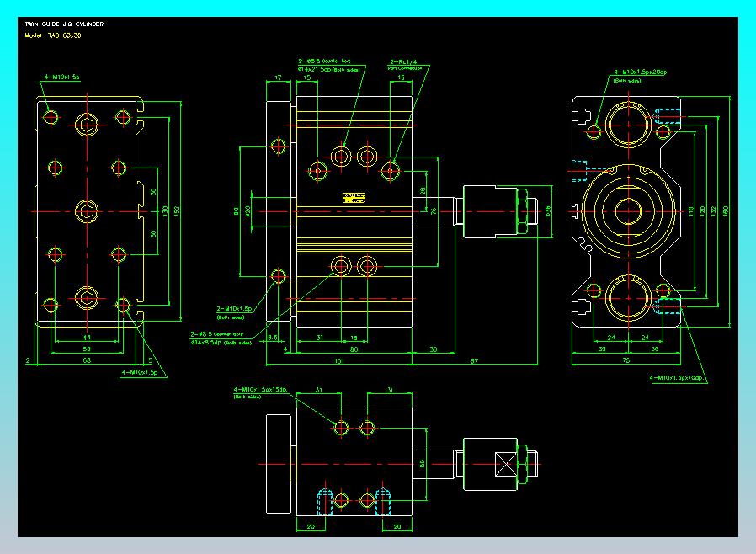Select the 101 length dimension value
Viewport: 756px width, 554px height.
point(339,360)
